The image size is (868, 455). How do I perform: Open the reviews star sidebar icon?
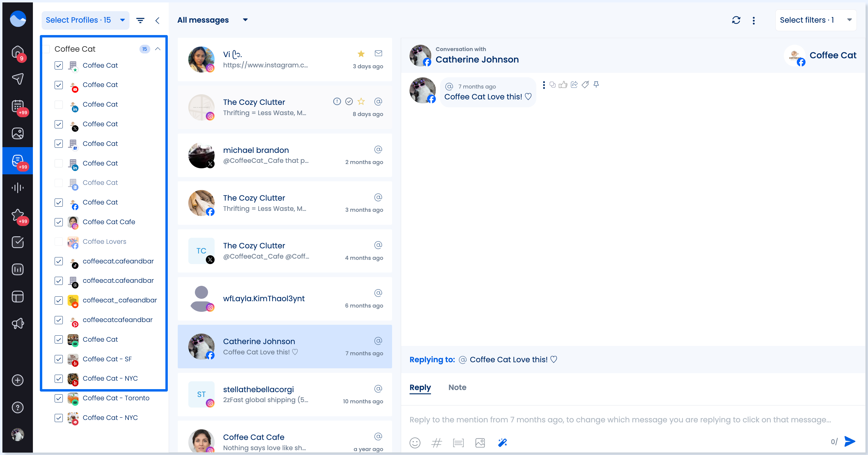click(18, 215)
